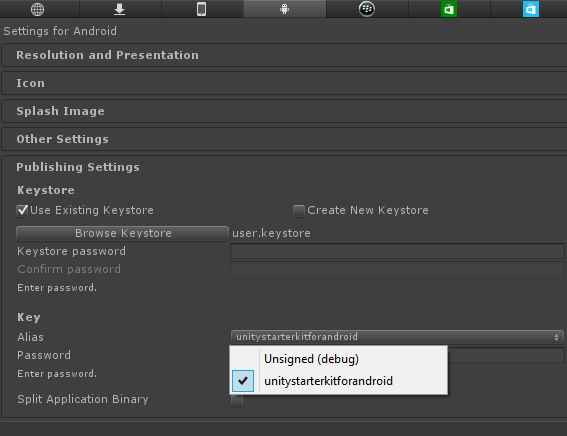
Task: Click the Keystore password label
Action: point(72,251)
